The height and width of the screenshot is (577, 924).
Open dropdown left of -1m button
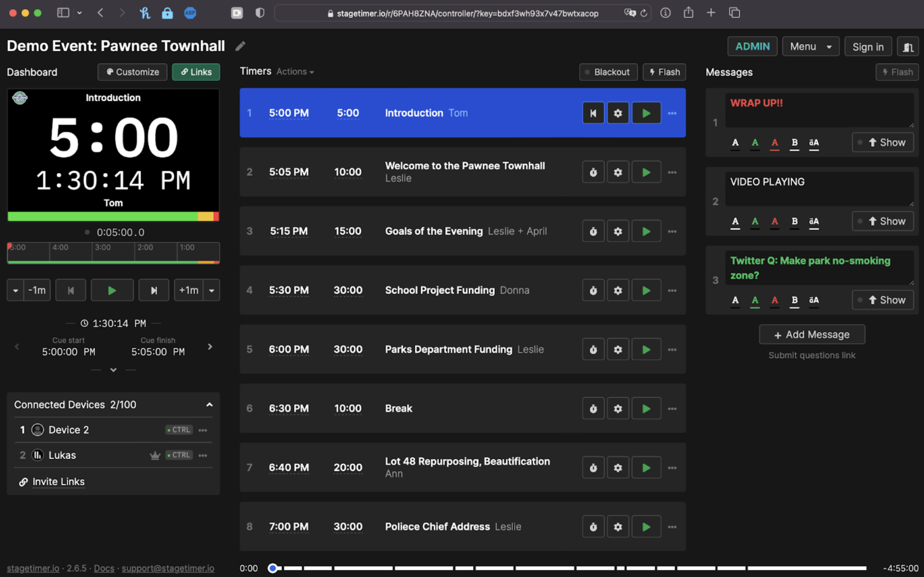(15, 291)
